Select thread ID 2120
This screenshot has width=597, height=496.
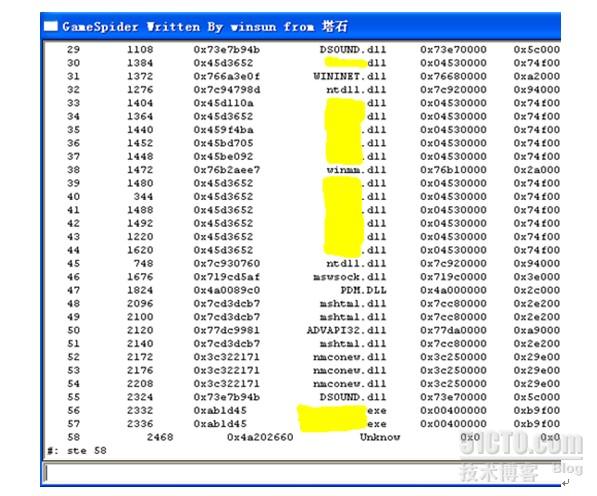coord(140,330)
